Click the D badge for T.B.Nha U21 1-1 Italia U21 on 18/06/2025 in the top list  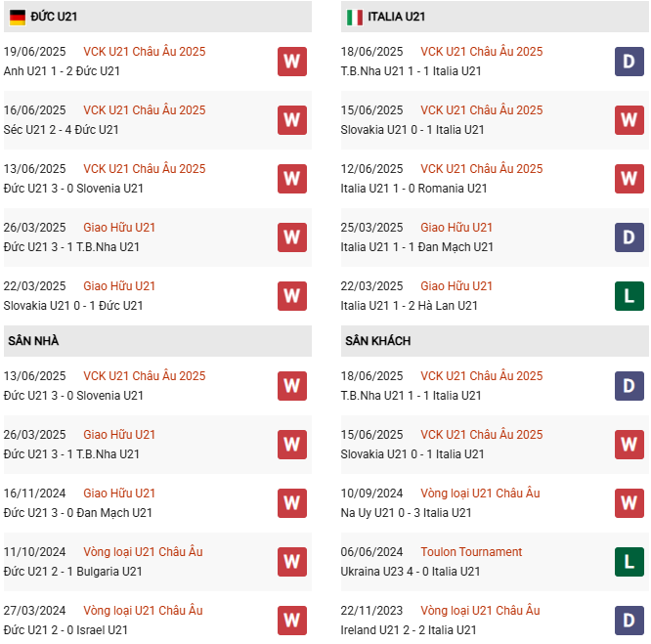629,62
